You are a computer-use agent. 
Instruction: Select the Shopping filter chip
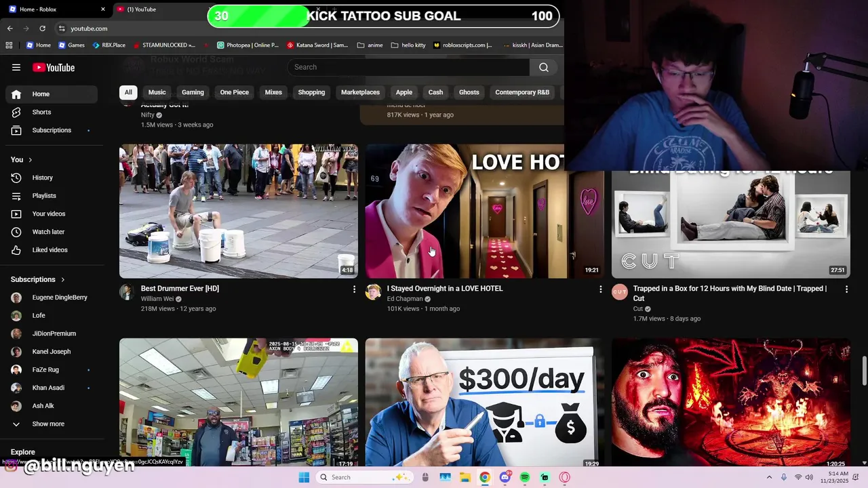tap(311, 92)
